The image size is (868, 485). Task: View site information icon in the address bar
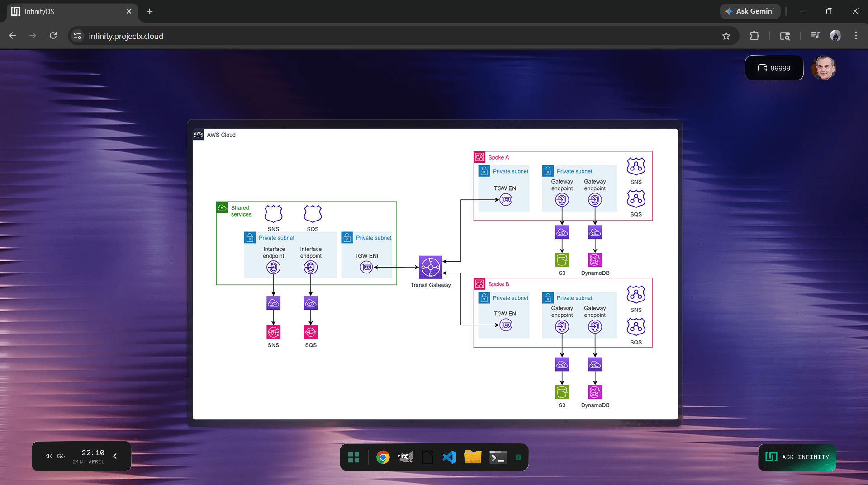[x=78, y=36]
